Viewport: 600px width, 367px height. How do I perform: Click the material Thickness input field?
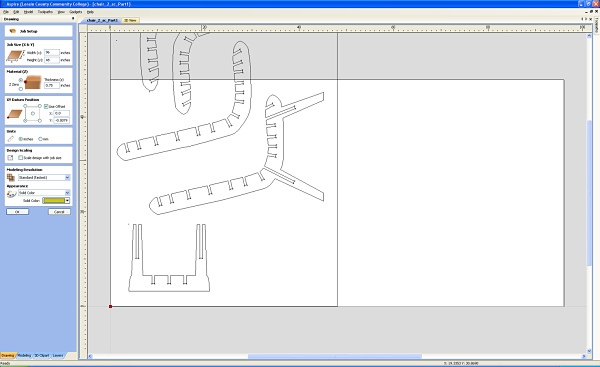52,85
